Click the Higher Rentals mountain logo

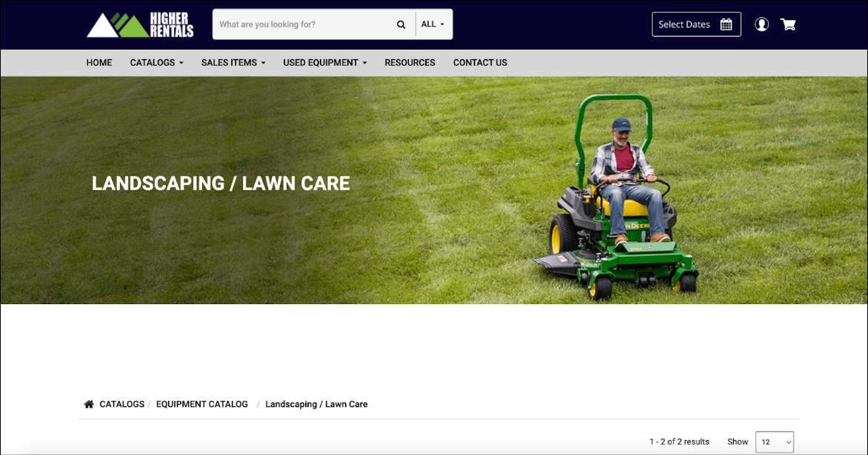(140, 25)
